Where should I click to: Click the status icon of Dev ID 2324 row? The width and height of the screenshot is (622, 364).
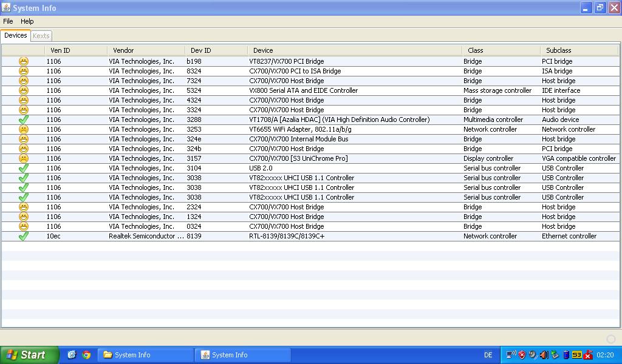[x=24, y=207]
